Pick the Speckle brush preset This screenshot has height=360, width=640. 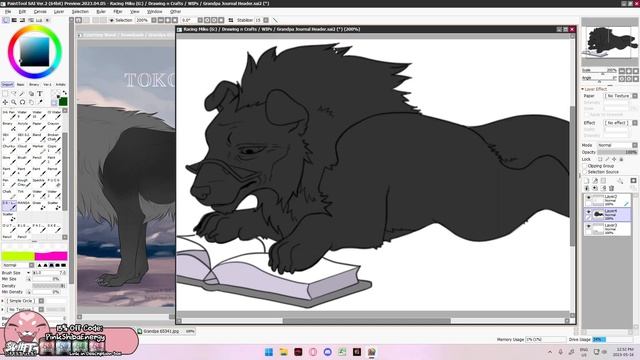pyautogui.click(x=40, y=183)
